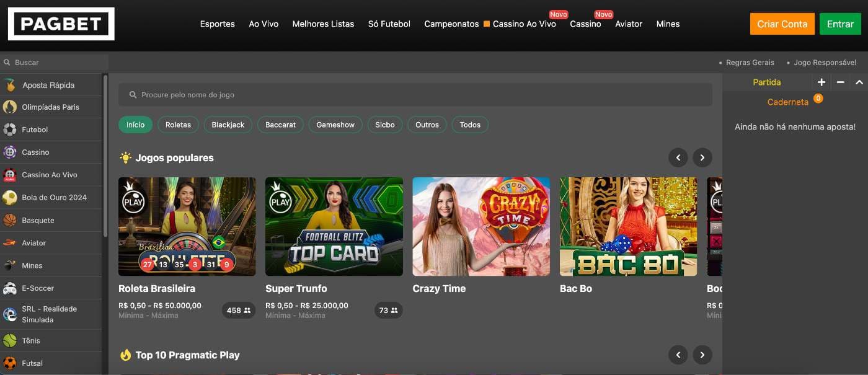Click the Buscar sidebar search field
The height and width of the screenshot is (375, 868).
[x=54, y=63]
